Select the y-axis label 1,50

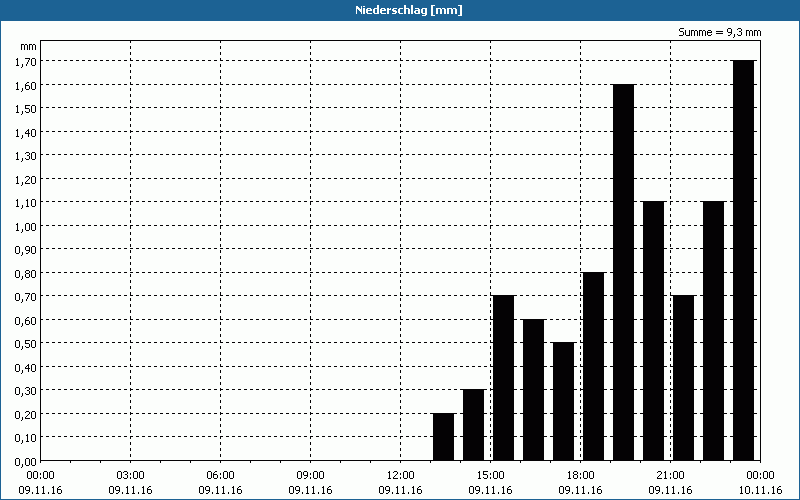click(26, 109)
